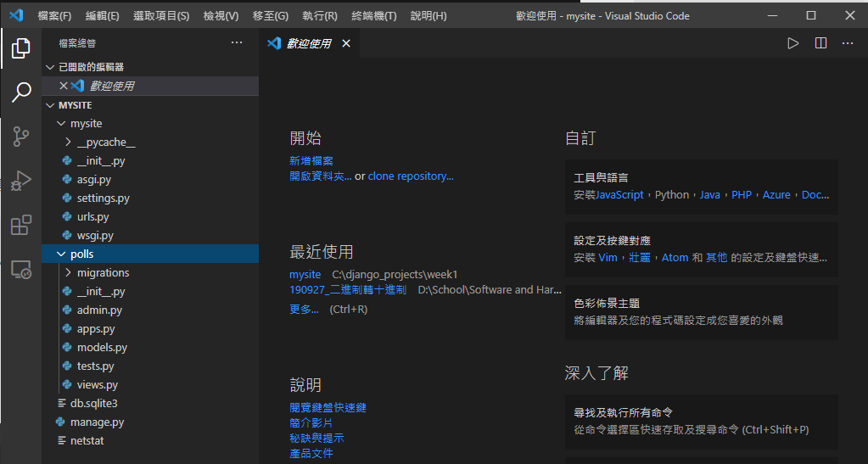Collapse the 已開啟的編輯器 section
The height and width of the screenshot is (464, 868).
49,67
